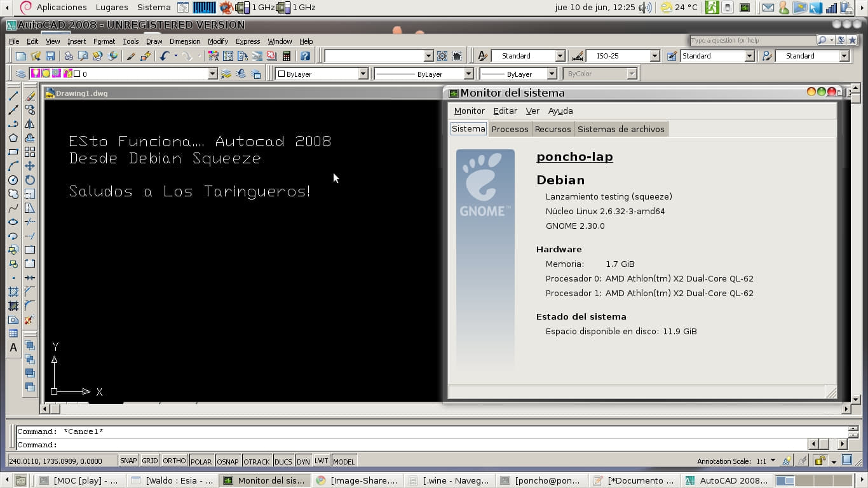The width and height of the screenshot is (868, 488).
Task: Select the Circle draw tool
Action: [13, 180]
